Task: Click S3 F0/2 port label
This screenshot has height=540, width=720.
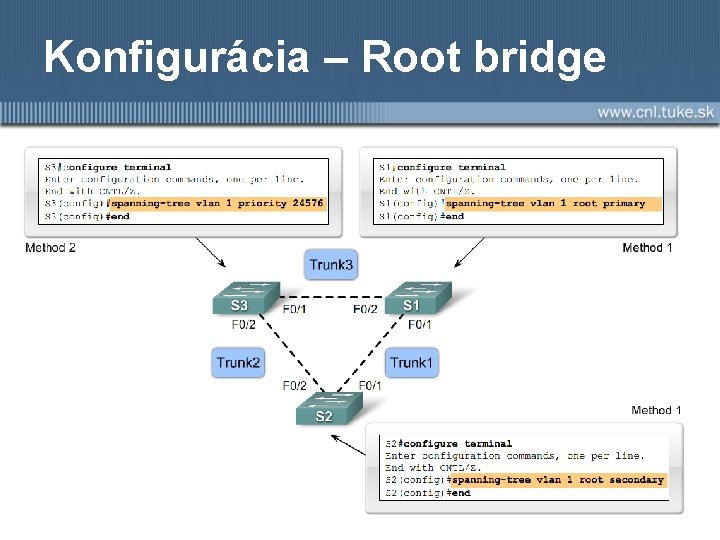Action: pos(243,325)
